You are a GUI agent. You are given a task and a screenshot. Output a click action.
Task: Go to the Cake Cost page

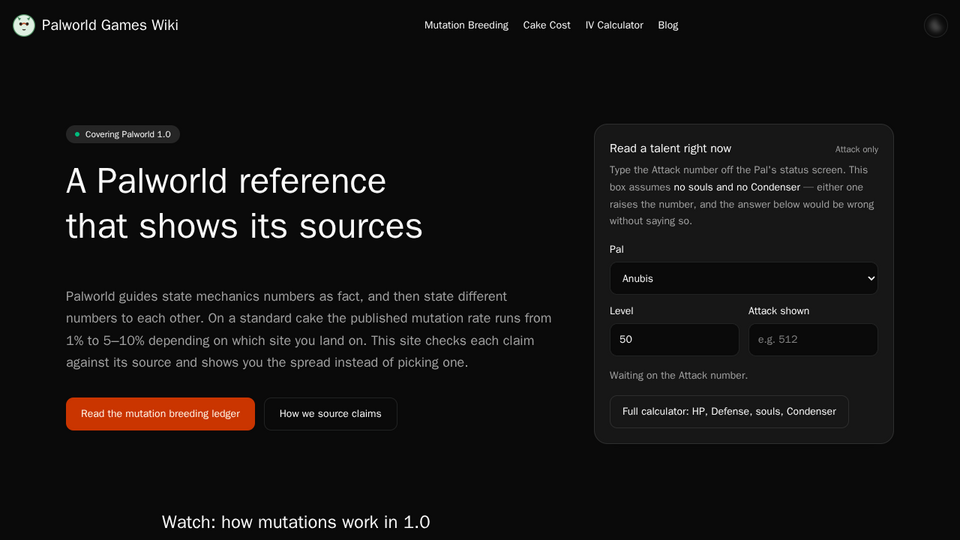[x=546, y=25]
